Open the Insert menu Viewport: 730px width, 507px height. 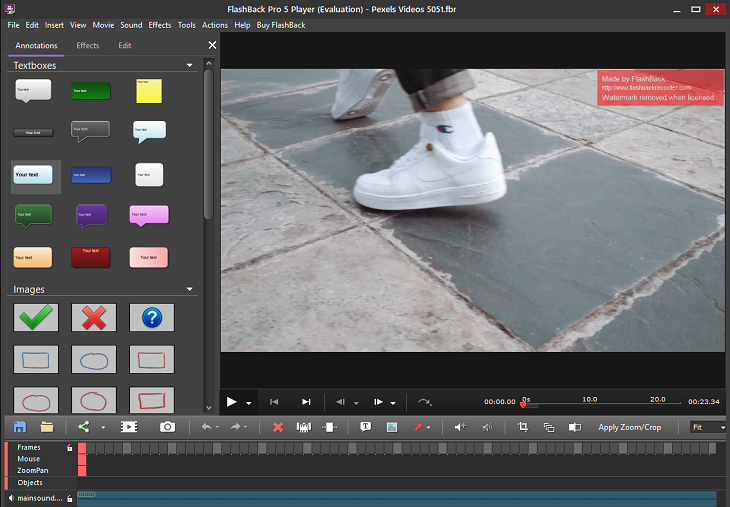point(54,25)
